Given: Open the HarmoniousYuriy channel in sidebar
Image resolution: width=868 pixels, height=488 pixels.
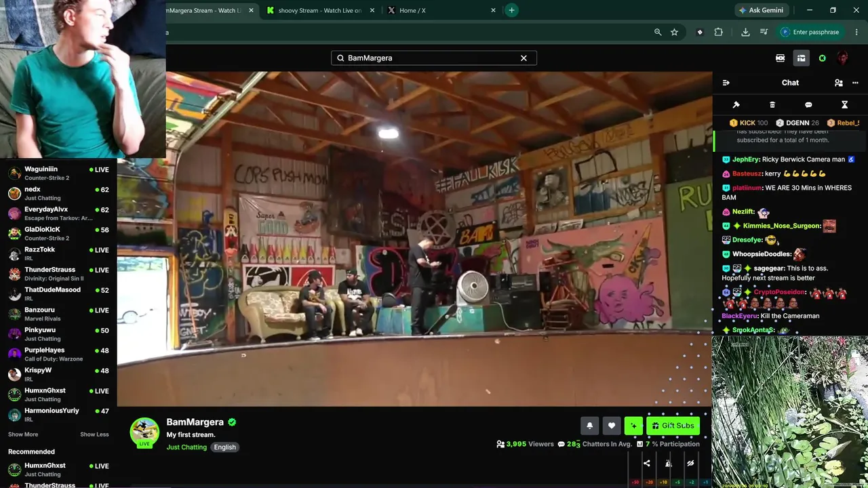Looking at the screenshot, I should pyautogui.click(x=58, y=415).
